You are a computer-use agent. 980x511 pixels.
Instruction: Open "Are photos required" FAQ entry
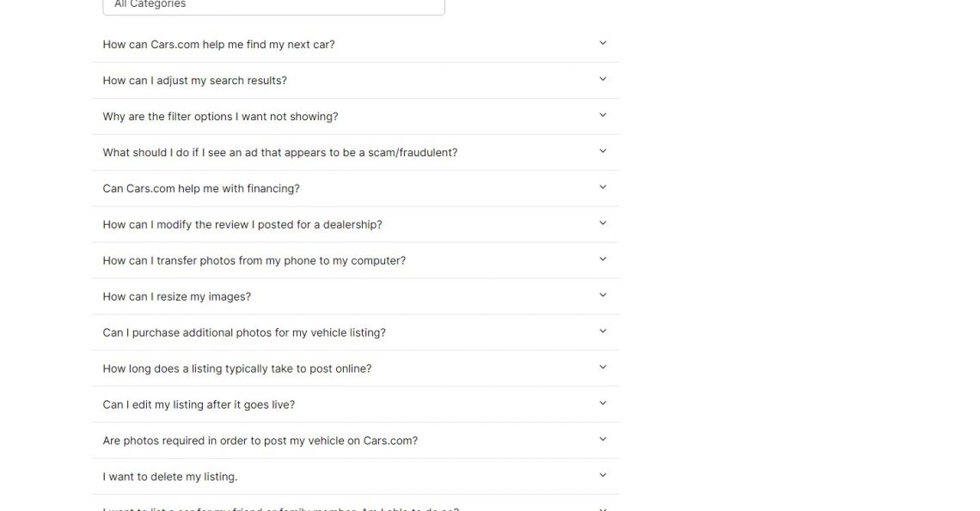pyautogui.click(x=260, y=441)
